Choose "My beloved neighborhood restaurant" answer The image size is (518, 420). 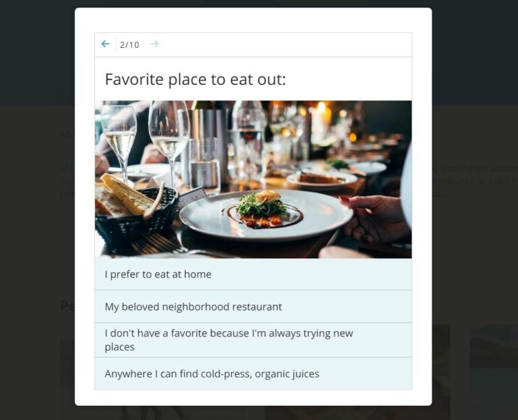(253, 307)
